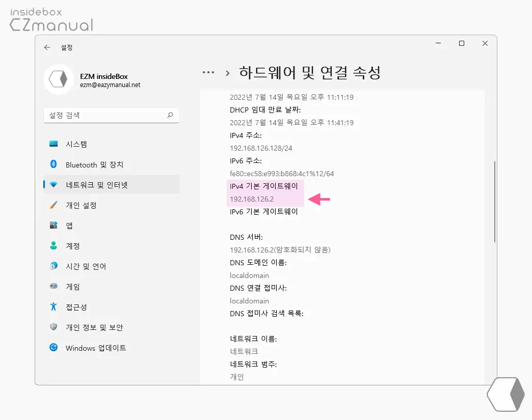Image resolution: width=532 pixels, height=420 pixels.
Task: Select the 앱 icon in sidebar
Action: [x=54, y=226]
